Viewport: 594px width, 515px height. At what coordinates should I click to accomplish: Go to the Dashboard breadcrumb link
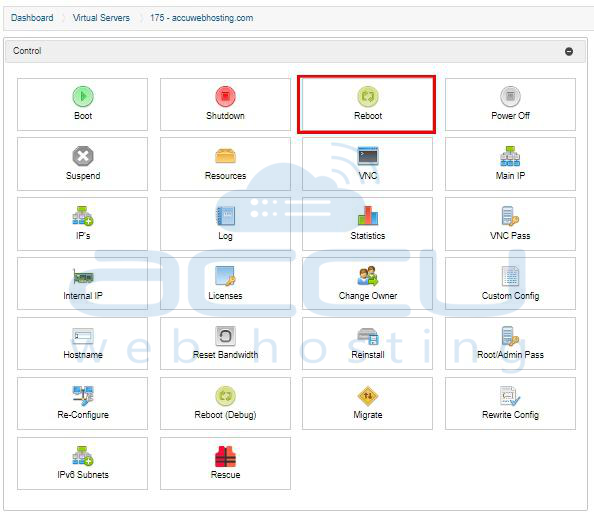[x=32, y=18]
